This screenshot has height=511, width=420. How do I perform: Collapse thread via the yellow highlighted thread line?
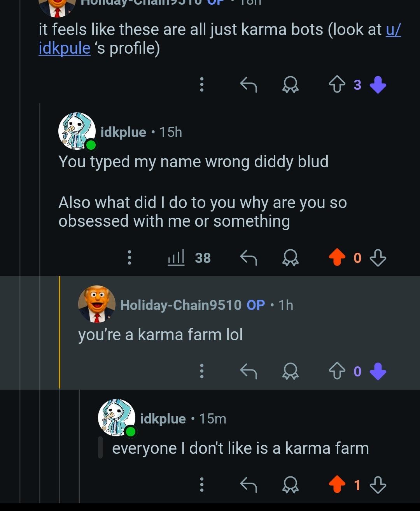(x=59, y=332)
